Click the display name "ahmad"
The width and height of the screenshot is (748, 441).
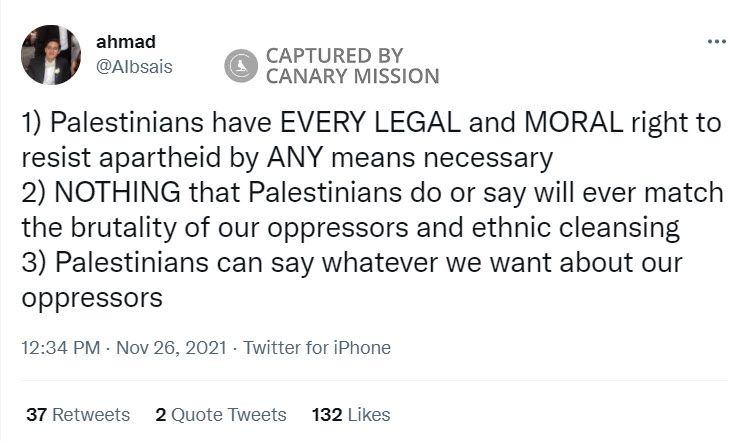119,43
